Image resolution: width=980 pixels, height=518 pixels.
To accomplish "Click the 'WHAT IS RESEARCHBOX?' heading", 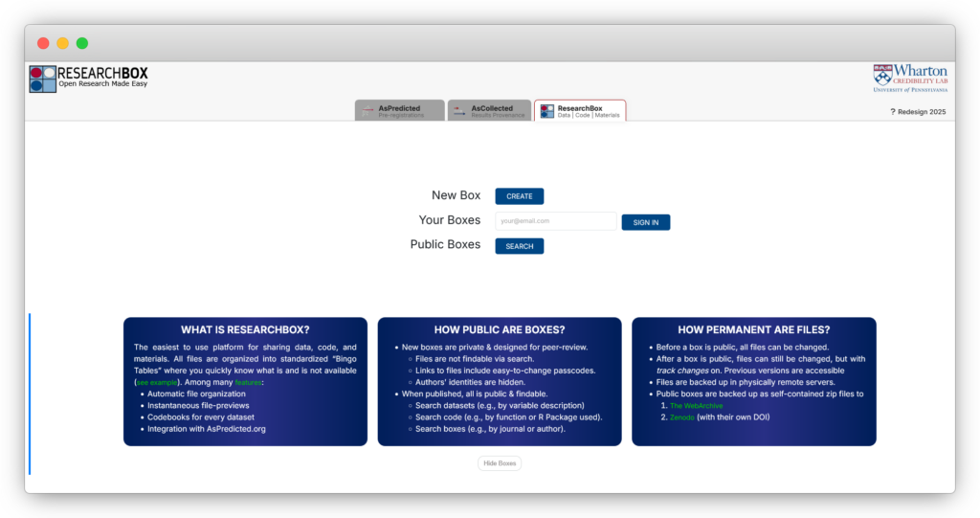I will click(245, 329).
